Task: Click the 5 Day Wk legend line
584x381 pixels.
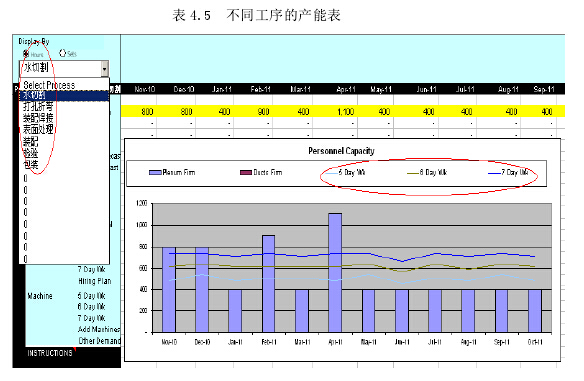Action: [x=332, y=173]
